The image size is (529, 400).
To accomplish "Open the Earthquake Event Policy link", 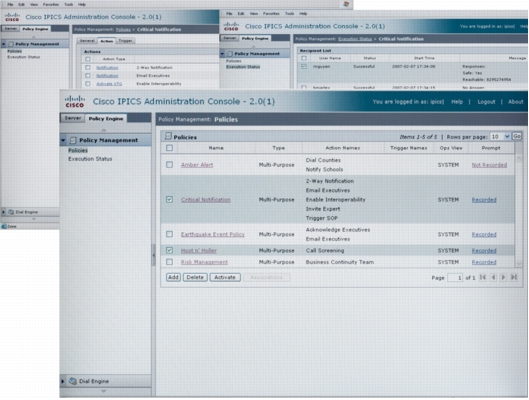I will click(213, 234).
